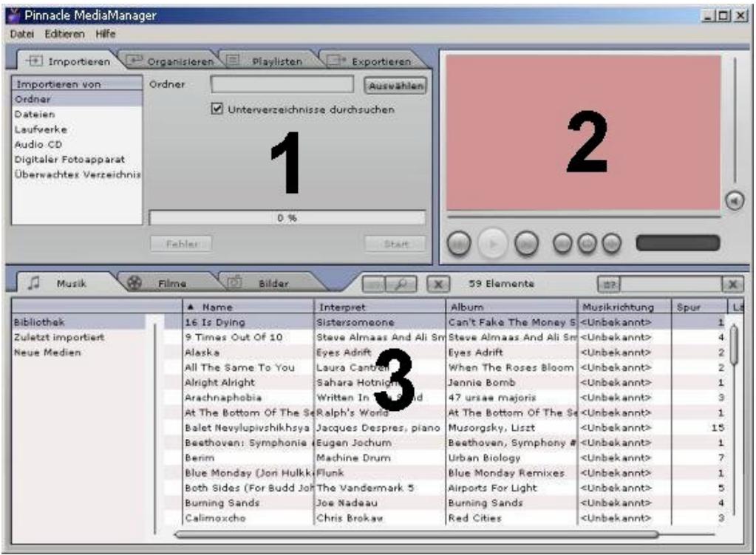Select the track All The Same To You
Image resolution: width=756 pixels, height=555 pixels.
pyautogui.click(x=239, y=367)
